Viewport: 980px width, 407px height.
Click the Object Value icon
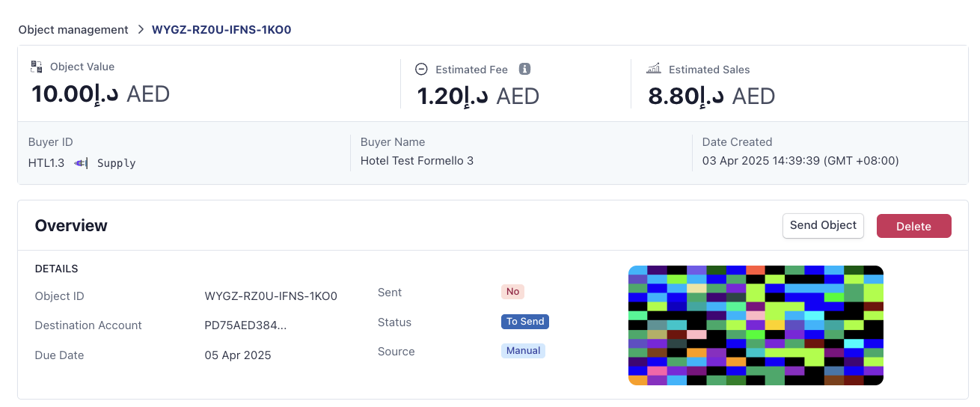[x=37, y=67]
